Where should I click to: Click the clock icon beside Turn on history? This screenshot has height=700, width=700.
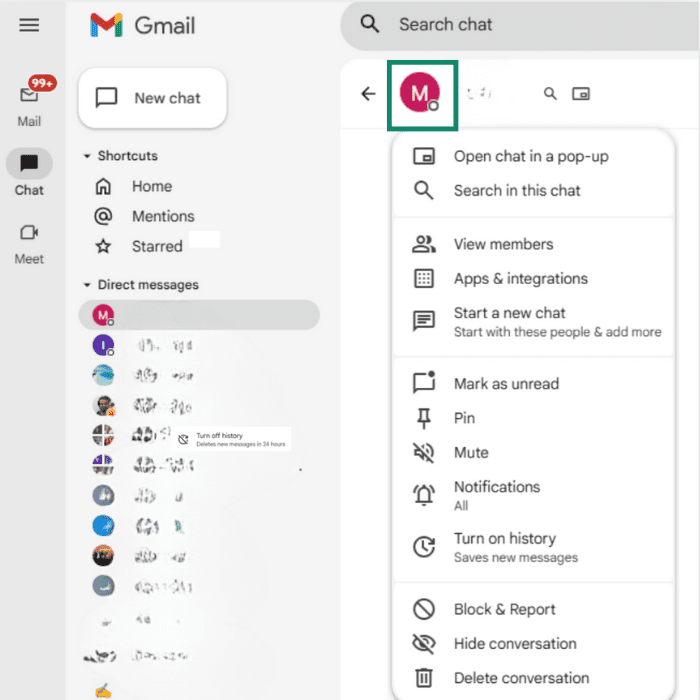click(424, 547)
